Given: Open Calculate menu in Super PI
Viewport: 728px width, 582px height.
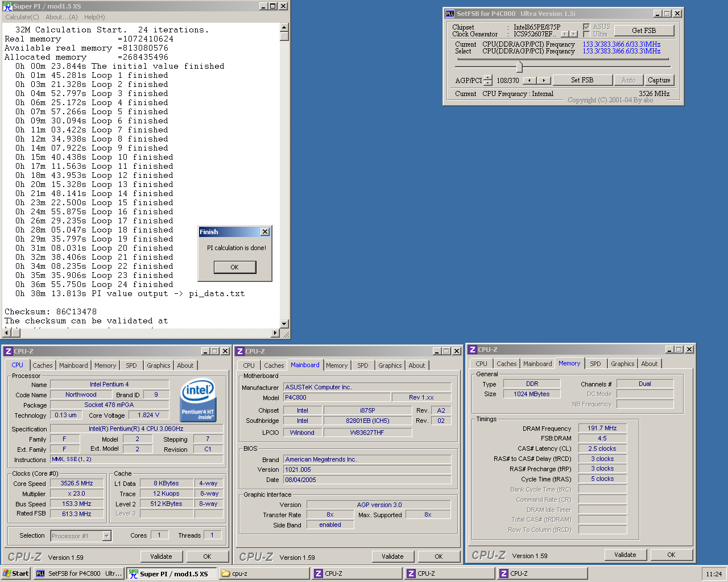Looking at the screenshot, I should click(22, 17).
